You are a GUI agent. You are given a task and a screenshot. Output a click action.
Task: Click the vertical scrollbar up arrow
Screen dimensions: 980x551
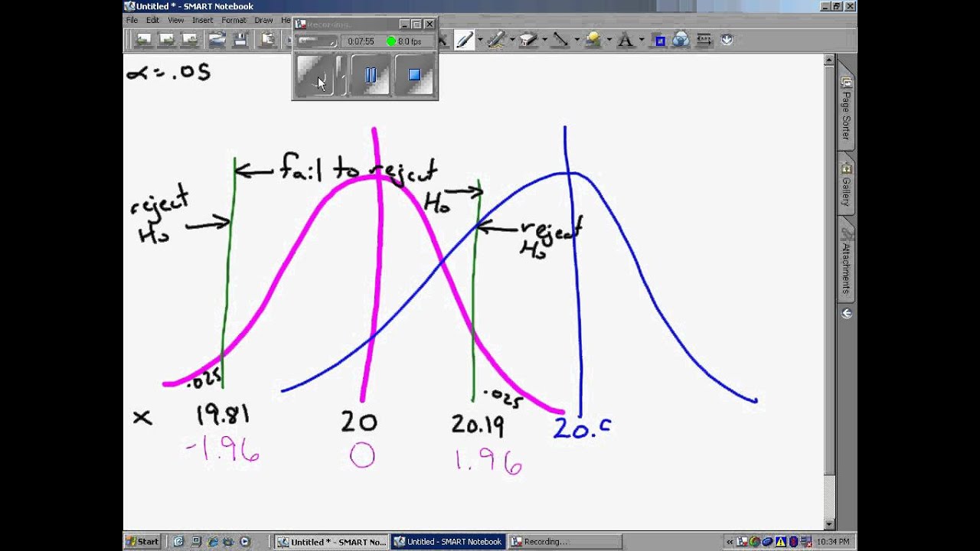point(829,60)
